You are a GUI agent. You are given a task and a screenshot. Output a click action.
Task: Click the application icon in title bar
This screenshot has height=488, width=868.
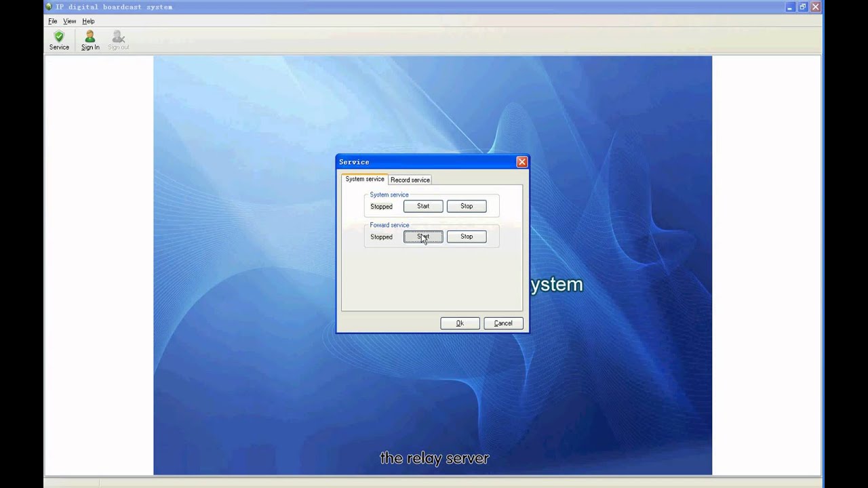49,7
